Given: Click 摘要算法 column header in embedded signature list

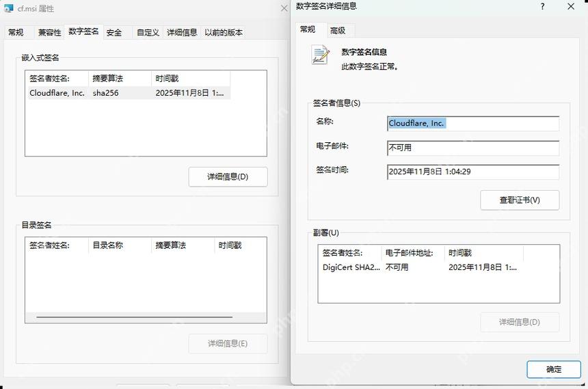Looking at the screenshot, I should 120,79.
